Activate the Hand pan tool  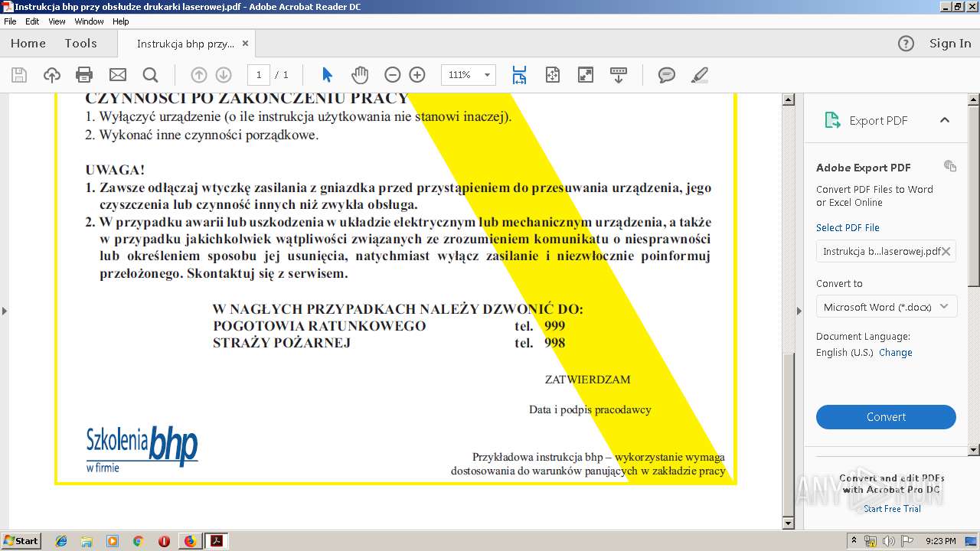(360, 75)
